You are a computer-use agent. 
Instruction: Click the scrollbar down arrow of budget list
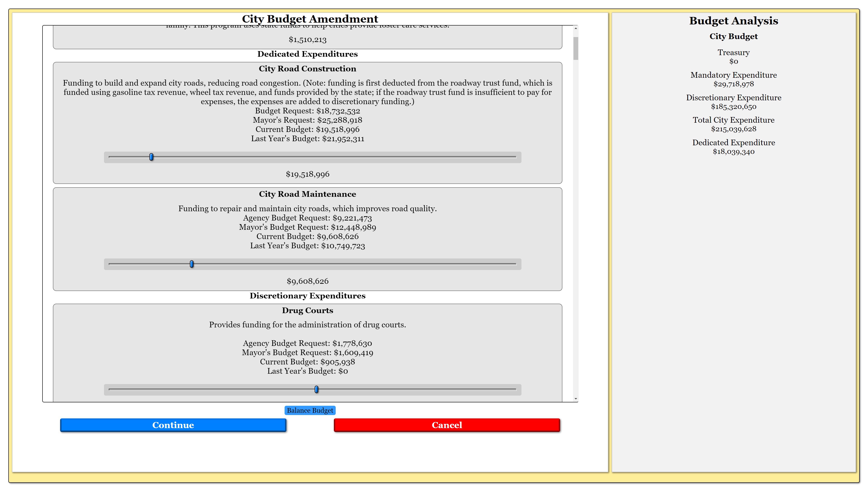tap(576, 399)
